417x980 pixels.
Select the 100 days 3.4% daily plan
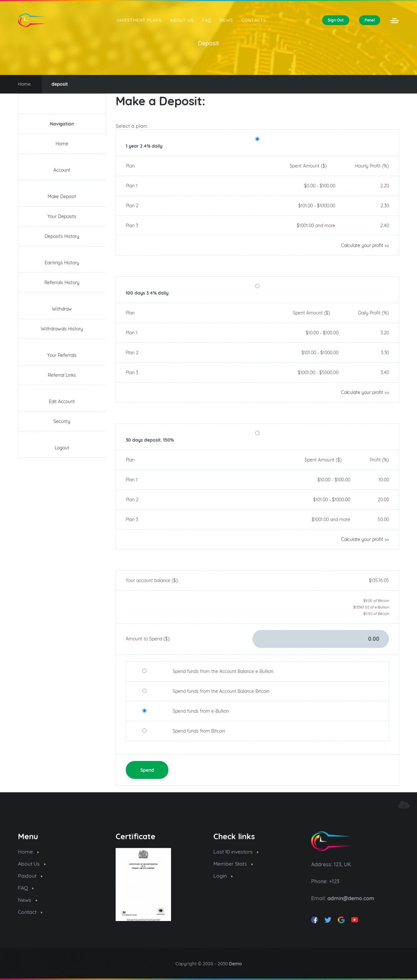pyautogui.click(x=257, y=286)
